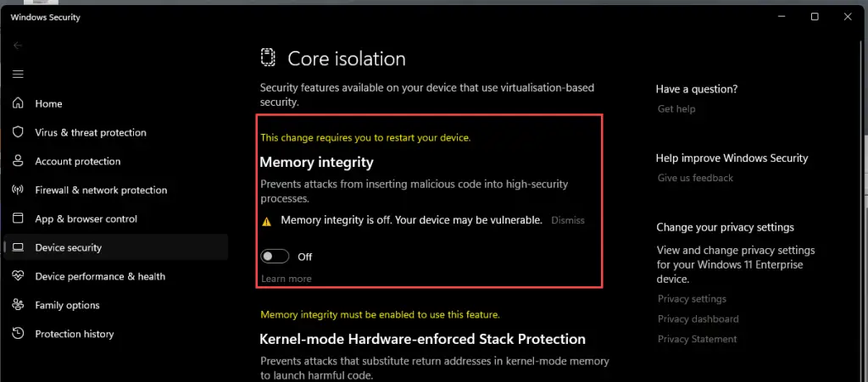Open the Privacy dashboard link
This screenshot has height=382, width=868.
(698, 319)
